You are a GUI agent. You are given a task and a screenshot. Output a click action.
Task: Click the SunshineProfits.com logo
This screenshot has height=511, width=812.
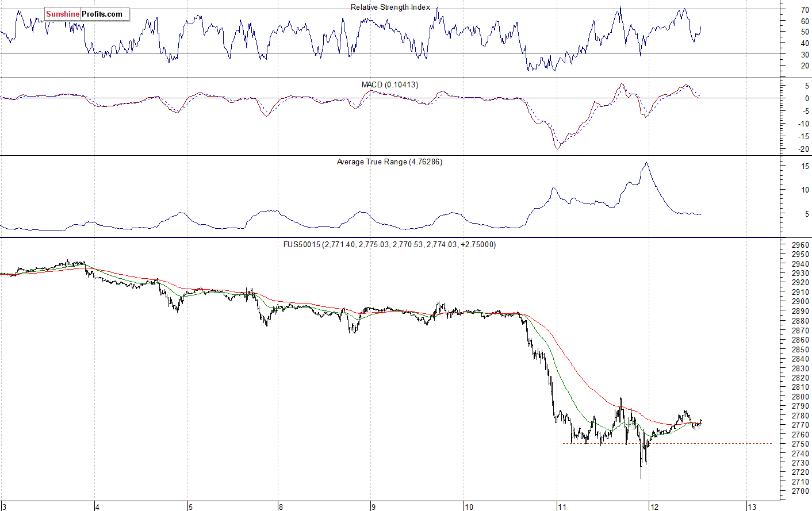point(86,14)
